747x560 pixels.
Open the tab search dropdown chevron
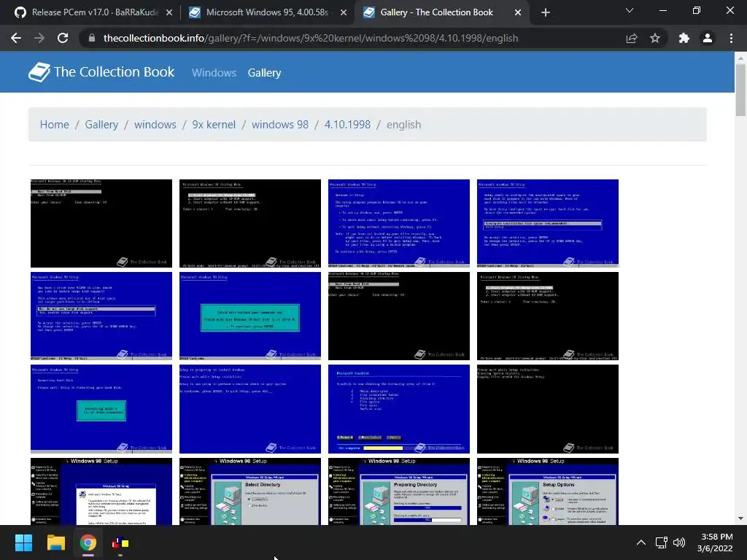click(x=630, y=10)
